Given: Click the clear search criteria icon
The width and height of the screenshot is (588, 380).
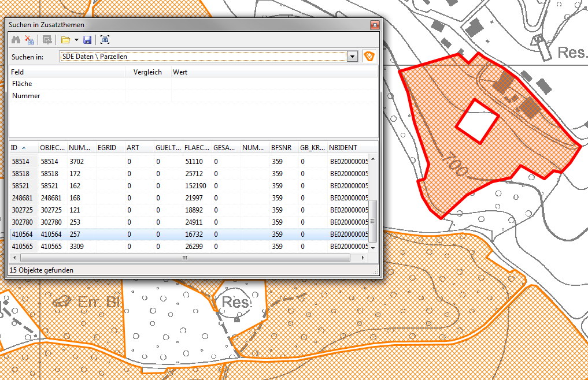Looking at the screenshot, I should (29, 40).
